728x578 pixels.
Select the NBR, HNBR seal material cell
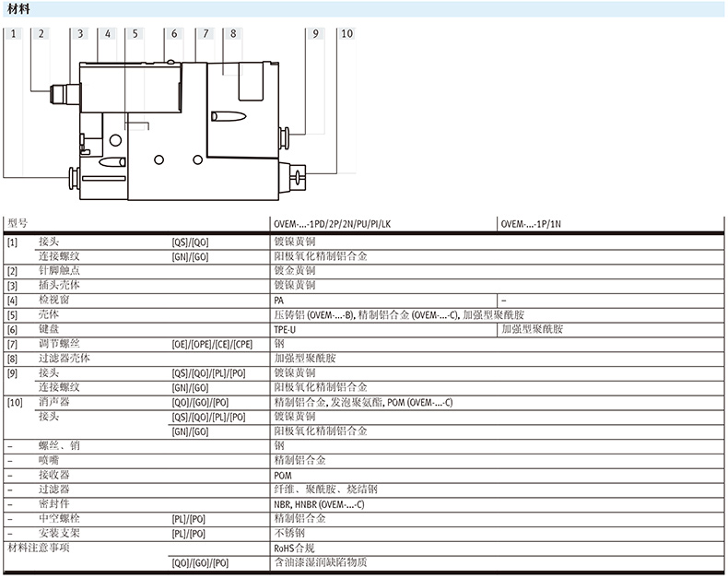319,504
